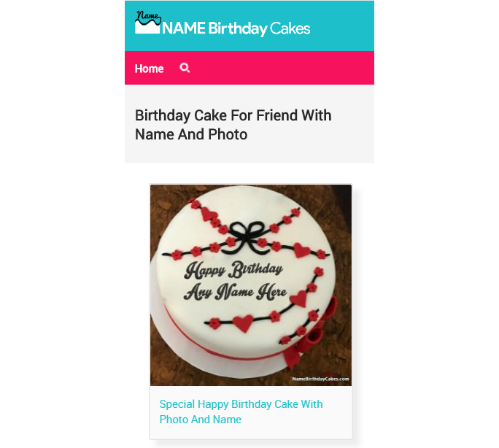Screen dimensions: 499x448
Task: Click the red heart near cake's top left
Action: point(209,214)
